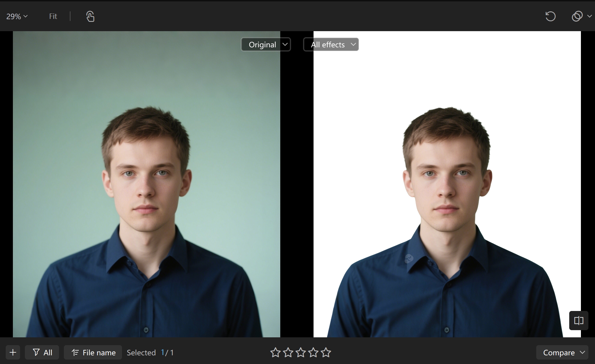The height and width of the screenshot is (364, 595).
Task: Select the hand touch pan tool
Action: pyautogui.click(x=90, y=16)
